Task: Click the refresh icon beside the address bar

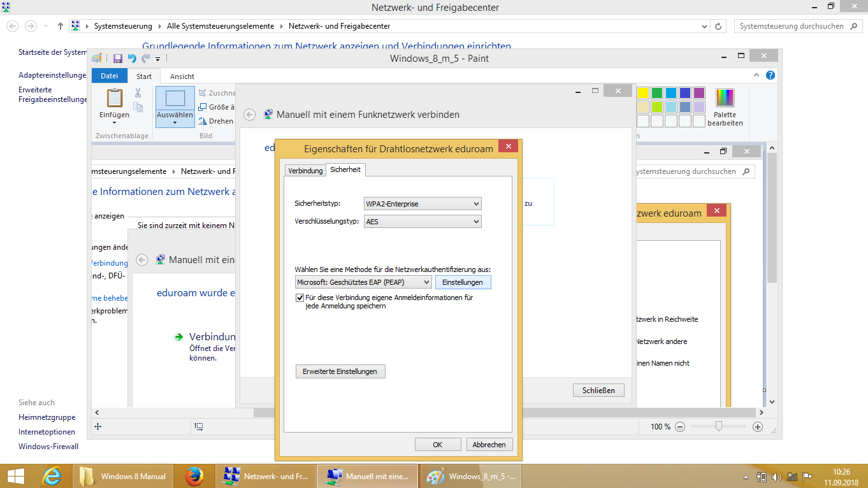Action: [719, 26]
